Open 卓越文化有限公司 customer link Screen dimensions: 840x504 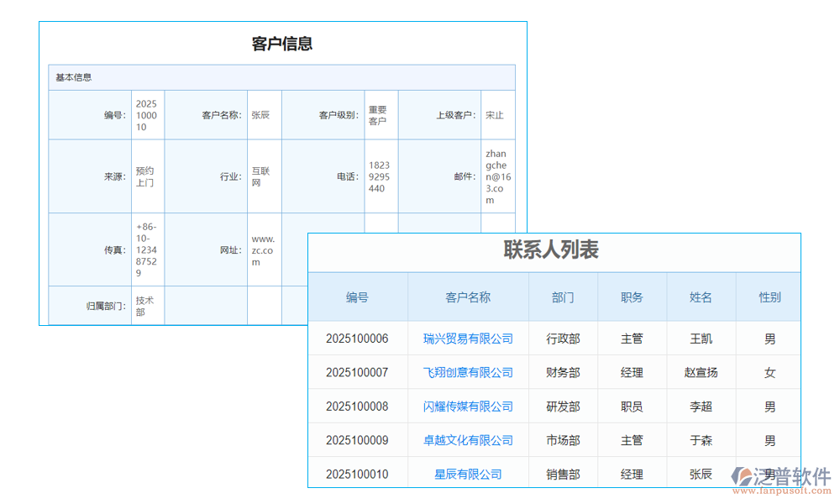(x=467, y=439)
